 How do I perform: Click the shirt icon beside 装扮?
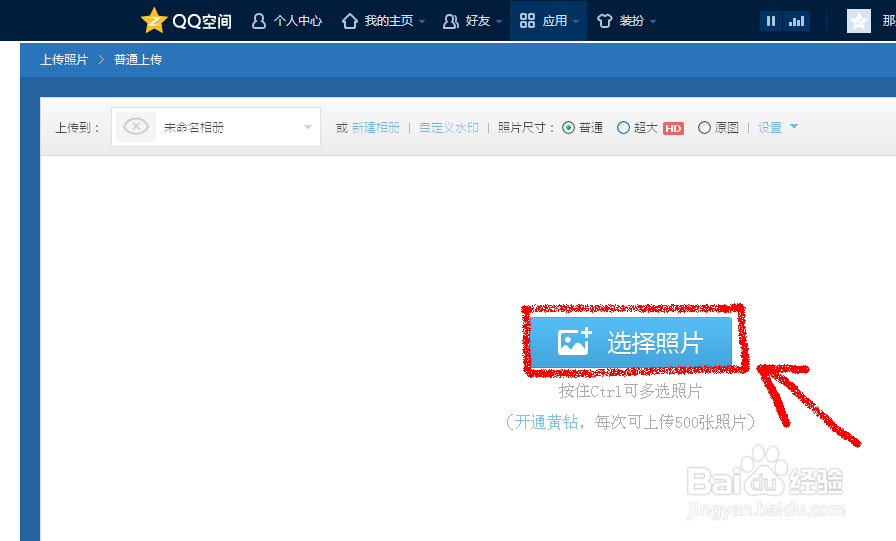click(x=605, y=21)
